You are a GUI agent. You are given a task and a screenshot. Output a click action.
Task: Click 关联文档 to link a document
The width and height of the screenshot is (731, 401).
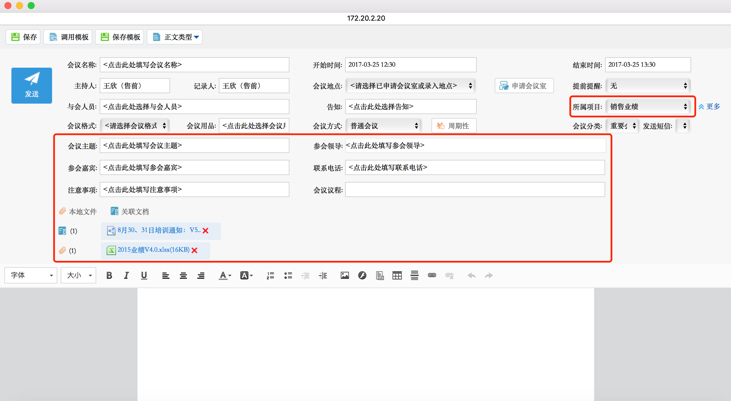coord(130,212)
